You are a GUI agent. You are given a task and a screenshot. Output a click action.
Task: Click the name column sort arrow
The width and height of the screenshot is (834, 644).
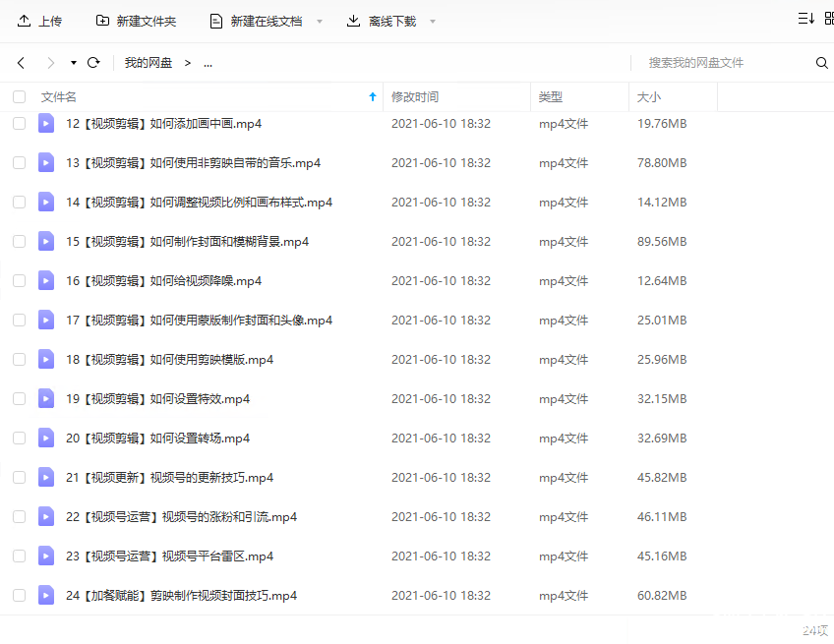[x=372, y=97]
